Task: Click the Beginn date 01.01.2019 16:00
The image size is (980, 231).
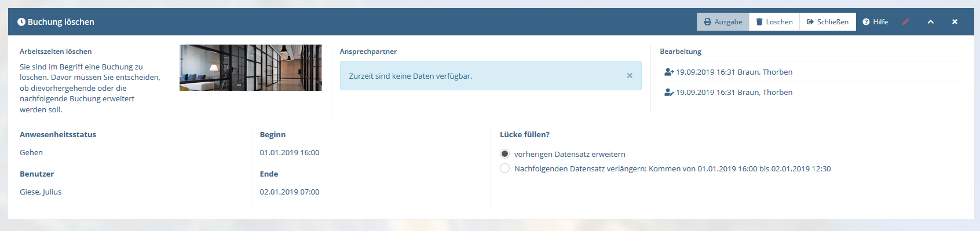Action: click(290, 153)
